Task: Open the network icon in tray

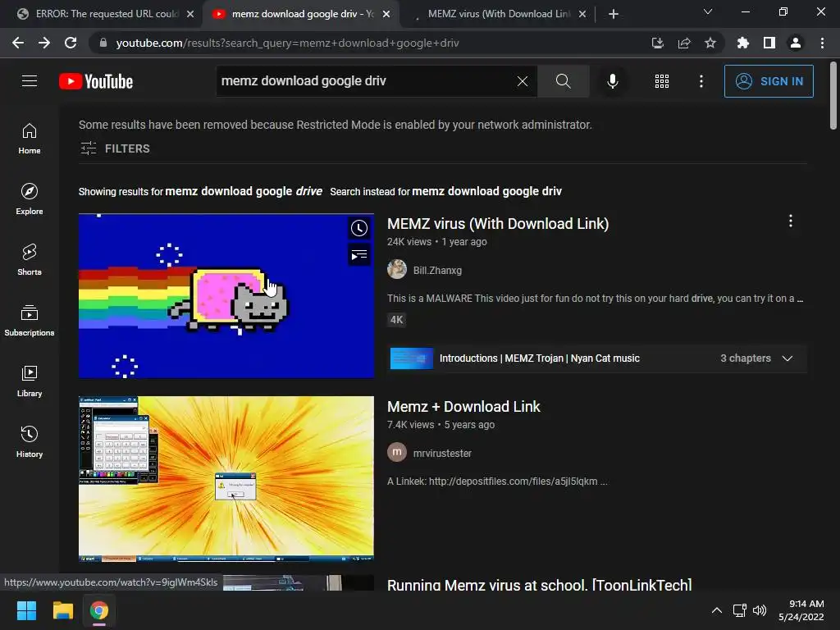Action: [740, 610]
